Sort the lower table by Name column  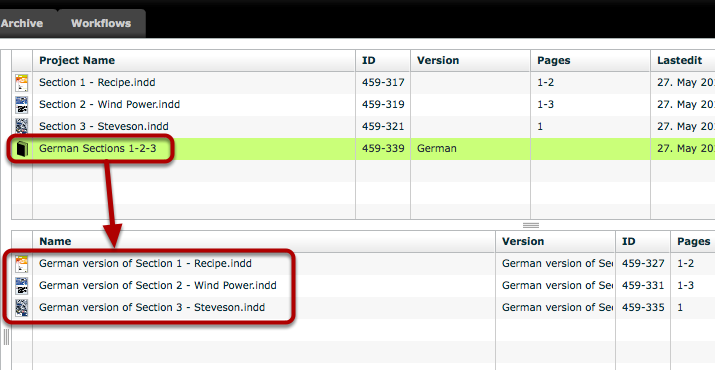(x=264, y=242)
